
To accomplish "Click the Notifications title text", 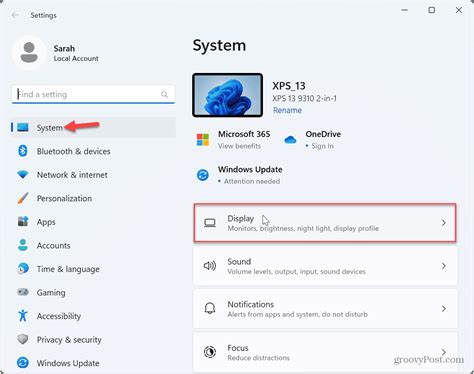I will [250, 304].
